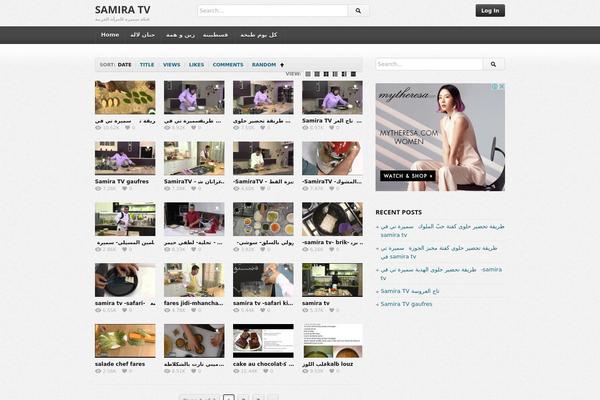
Task: Click the header search input field
Action: pos(272,11)
